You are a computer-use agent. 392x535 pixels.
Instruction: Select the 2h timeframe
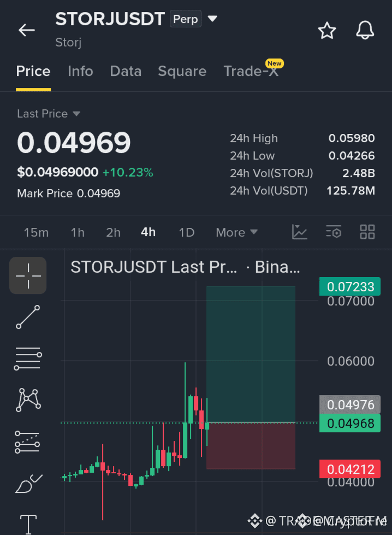point(113,232)
